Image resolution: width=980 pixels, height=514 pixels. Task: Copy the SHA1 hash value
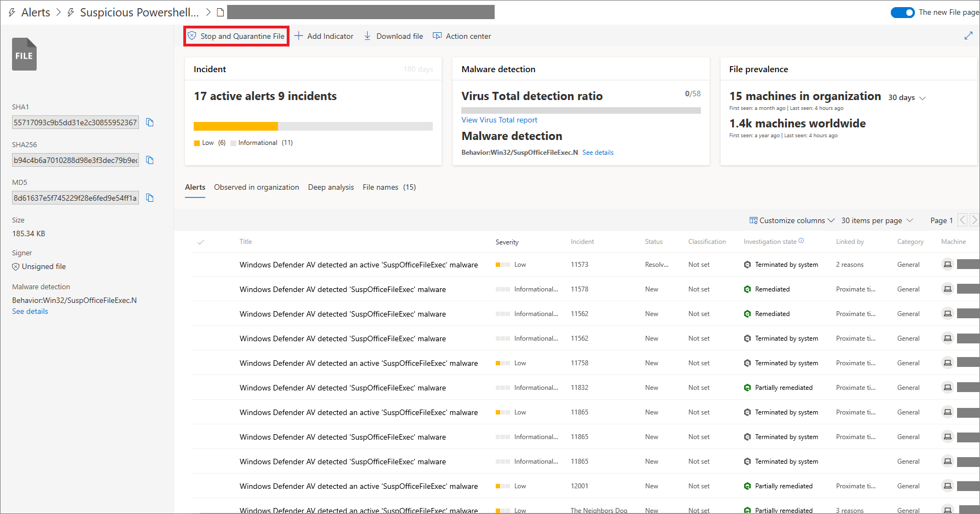coord(150,122)
